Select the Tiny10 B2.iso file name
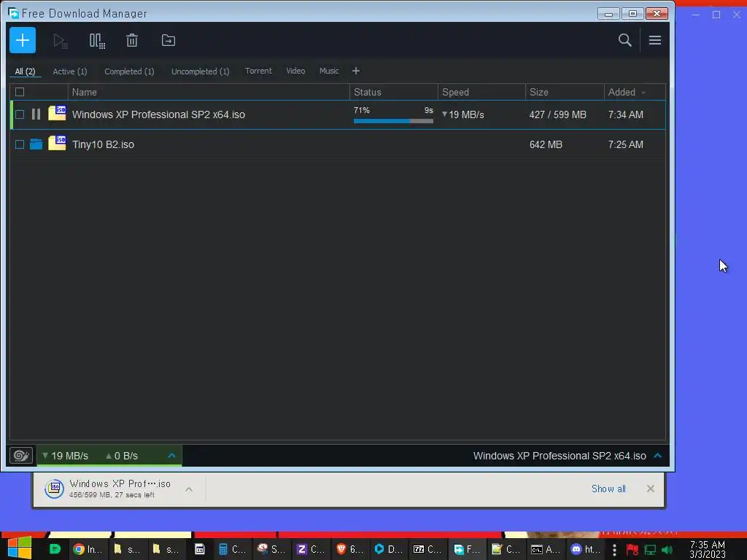Viewport: 747px width, 560px height. [x=103, y=144]
